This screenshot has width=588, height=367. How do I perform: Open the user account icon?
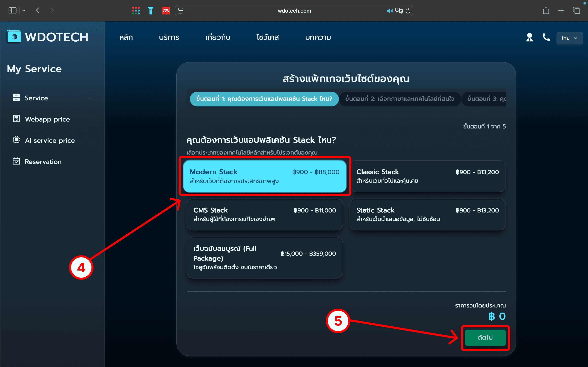[529, 37]
